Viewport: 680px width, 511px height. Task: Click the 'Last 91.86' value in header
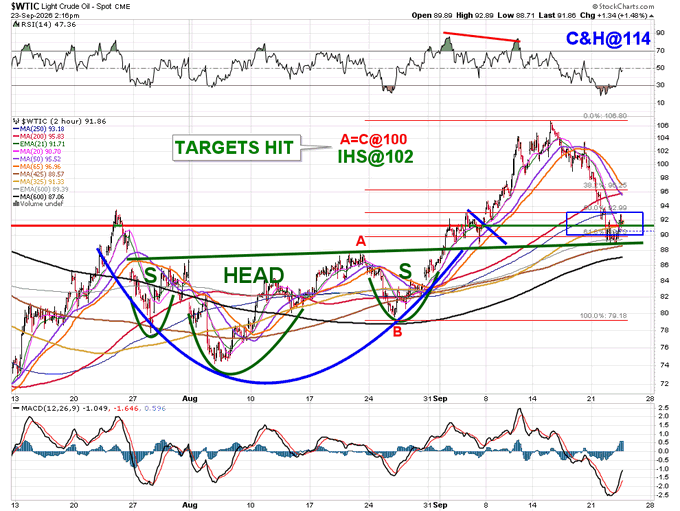[557, 15]
